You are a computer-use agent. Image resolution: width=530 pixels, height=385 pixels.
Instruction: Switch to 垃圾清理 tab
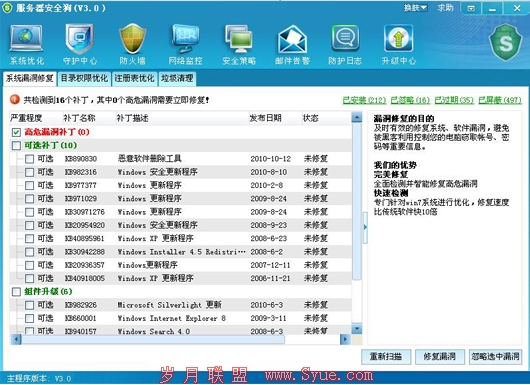pos(177,78)
